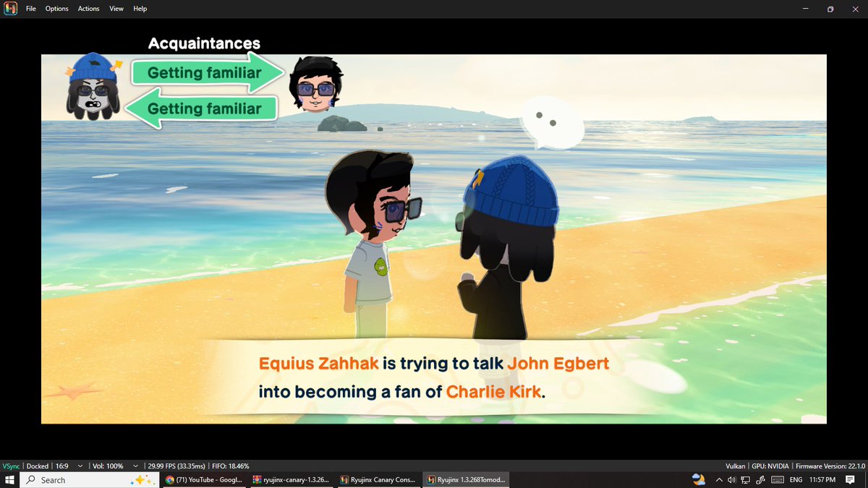Click the speech bubble above the characters
The image size is (868, 488).
click(x=553, y=124)
